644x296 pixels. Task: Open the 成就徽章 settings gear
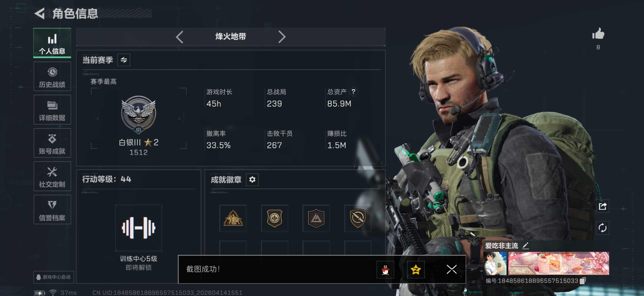tap(252, 179)
